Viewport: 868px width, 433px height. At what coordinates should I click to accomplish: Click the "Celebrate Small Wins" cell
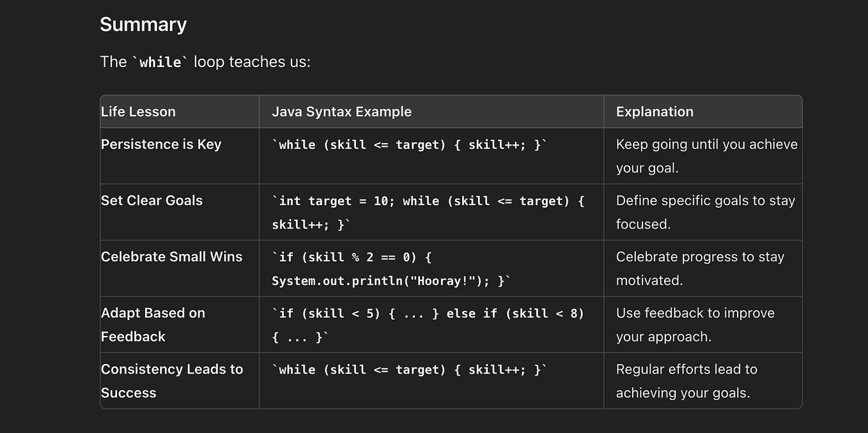coord(171,257)
